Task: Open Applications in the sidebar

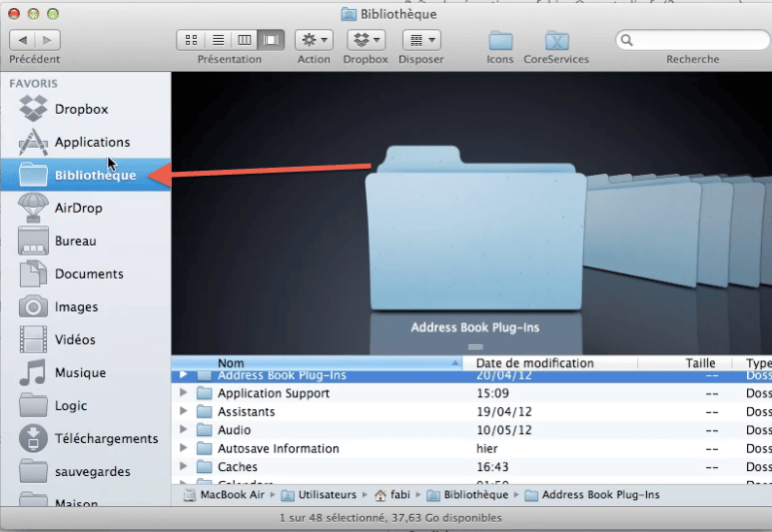Action: (x=86, y=142)
